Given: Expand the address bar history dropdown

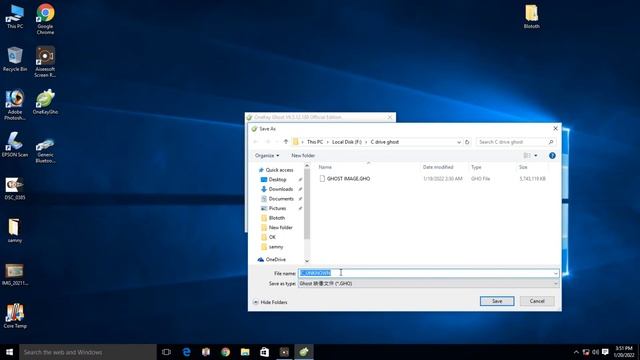Looking at the screenshot, I should tap(459, 142).
